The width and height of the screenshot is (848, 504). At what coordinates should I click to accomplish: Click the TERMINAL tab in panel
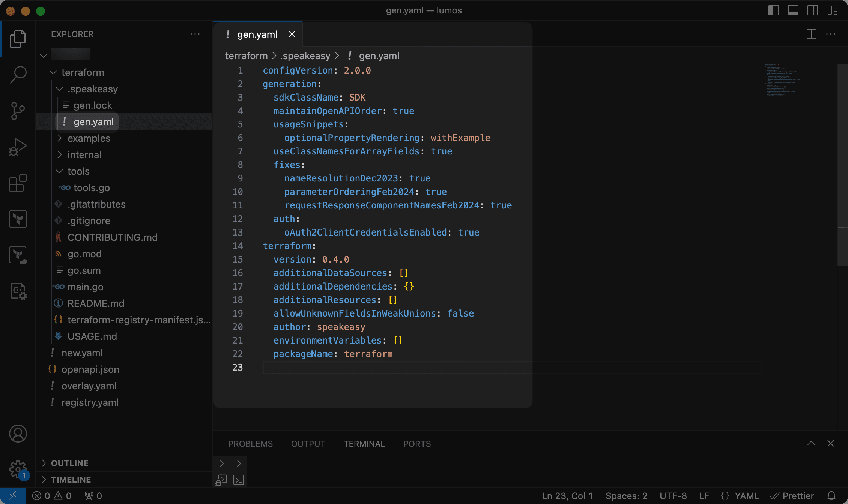pyautogui.click(x=364, y=443)
